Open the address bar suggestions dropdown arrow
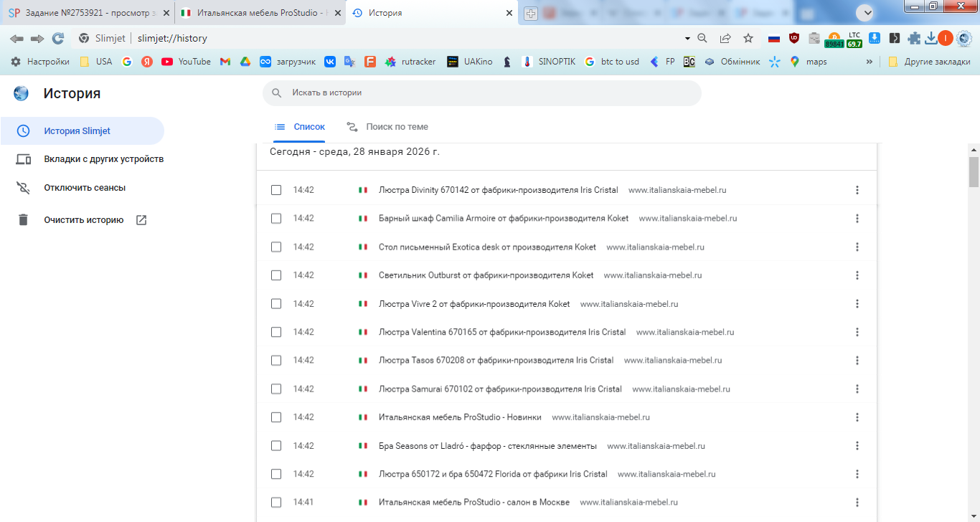The image size is (980, 522). [687, 38]
